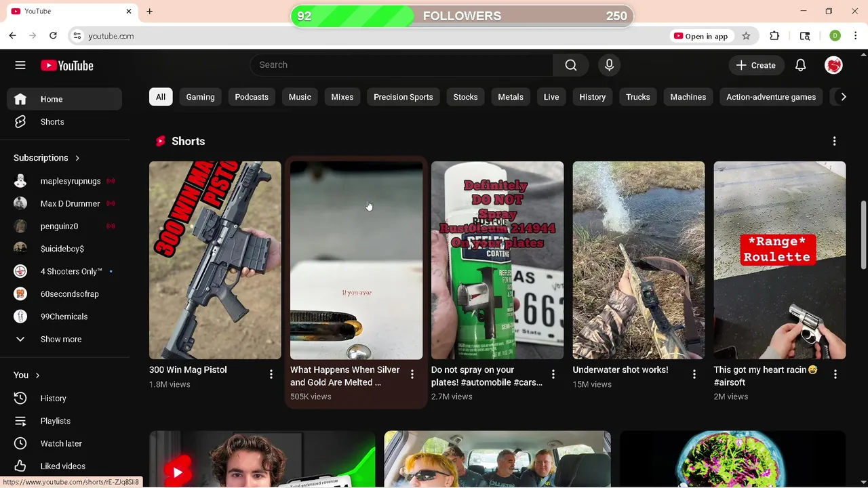Image resolution: width=868 pixels, height=488 pixels.
Task: Play the spray can plates short thumbnail
Action: pos(497,260)
